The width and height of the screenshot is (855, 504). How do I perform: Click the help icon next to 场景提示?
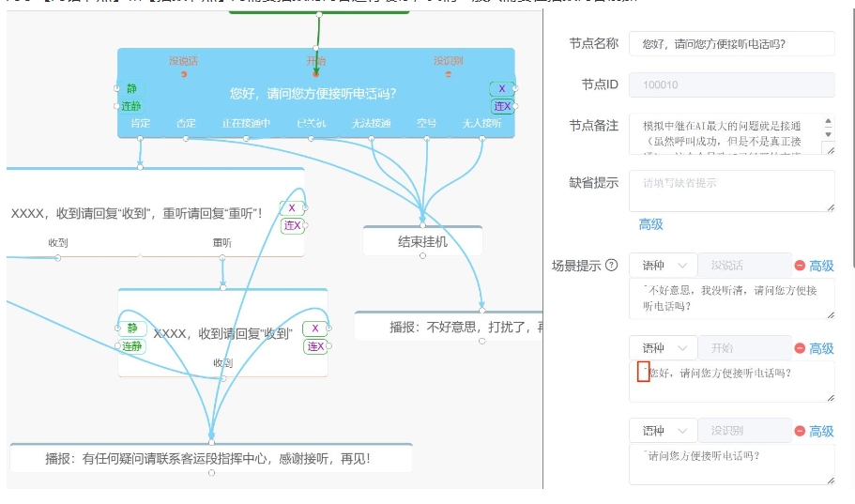(612, 265)
